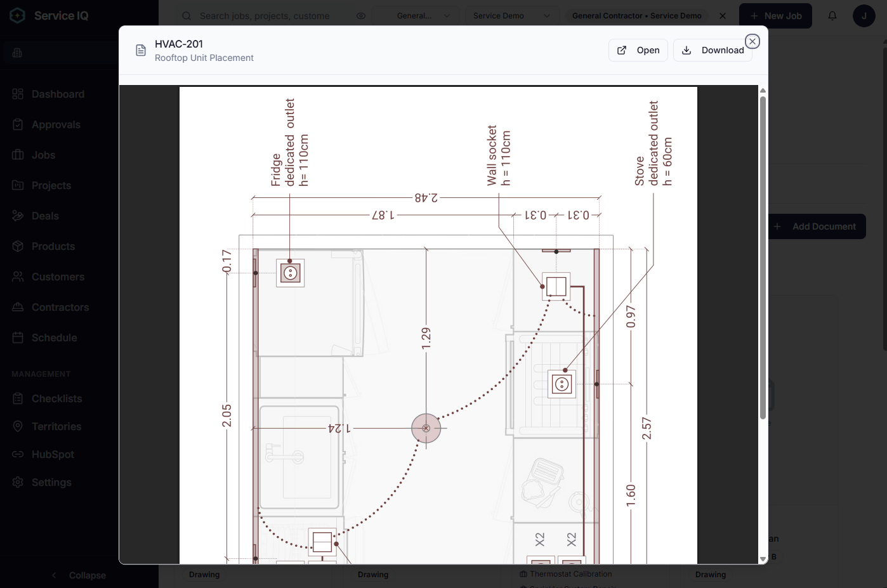Click the New Job button
Screen dimensions: 887x588
(775, 16)
